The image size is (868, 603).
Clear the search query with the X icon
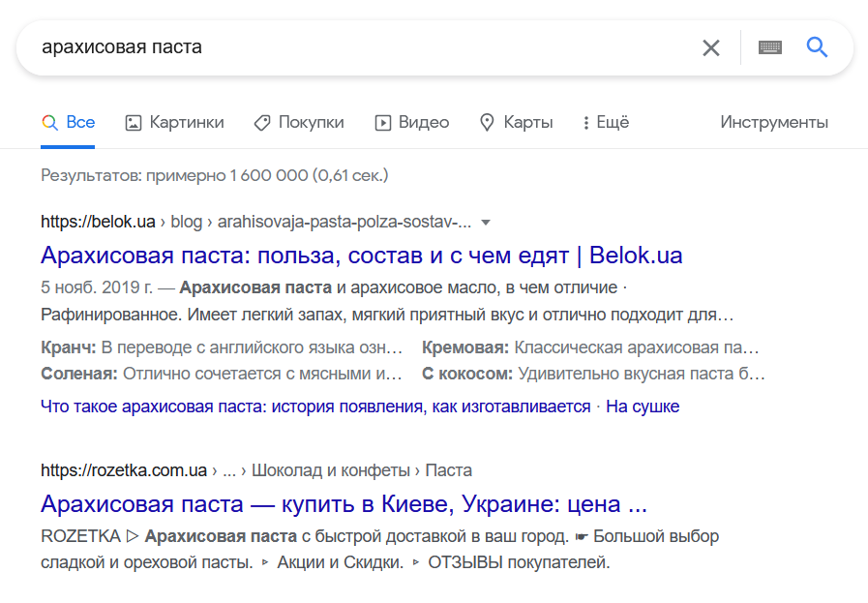[711, 48]
